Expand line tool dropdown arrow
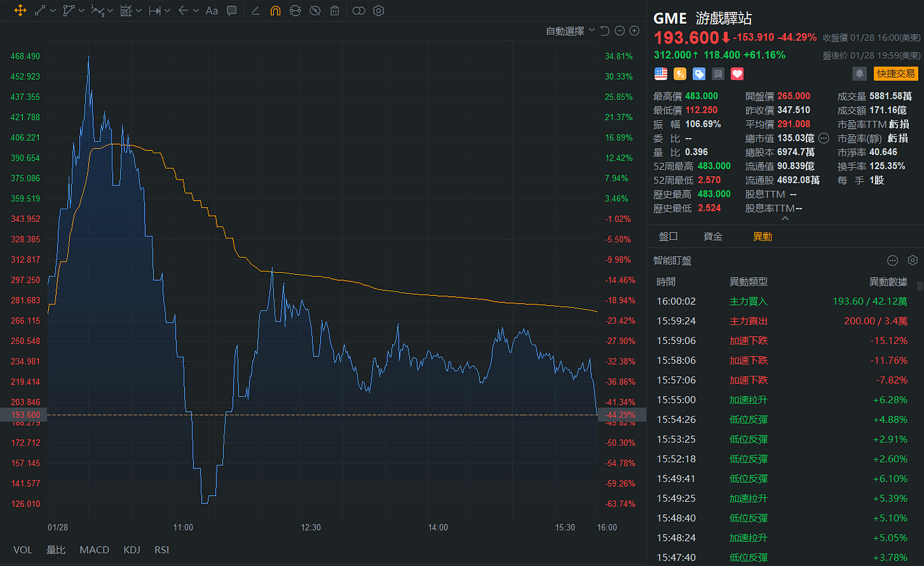This screenshot has width=924, height=566. tap(52, 11)
